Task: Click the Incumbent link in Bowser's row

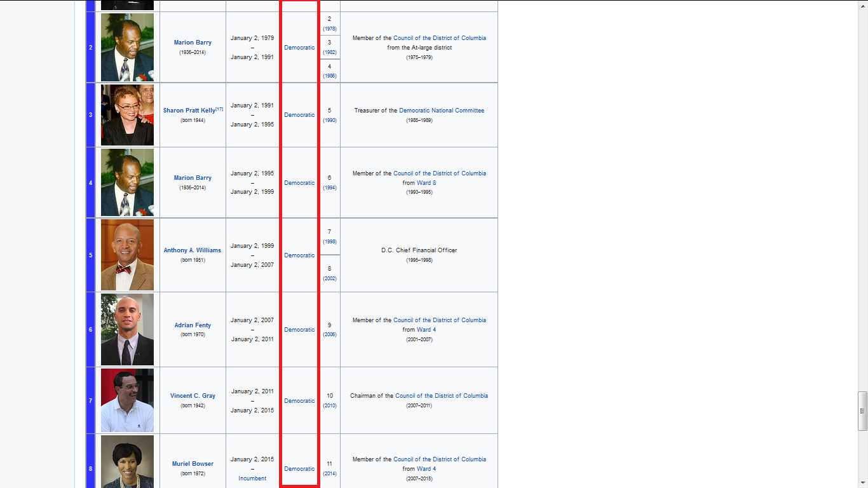Action: point(252,478)
